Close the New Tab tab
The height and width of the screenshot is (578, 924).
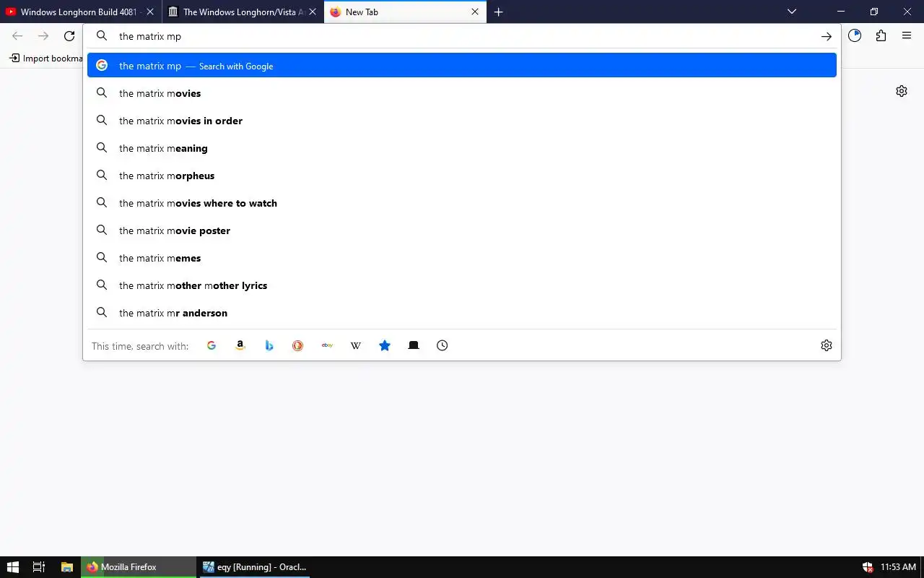pyautogui.click(x=475, y=12)
